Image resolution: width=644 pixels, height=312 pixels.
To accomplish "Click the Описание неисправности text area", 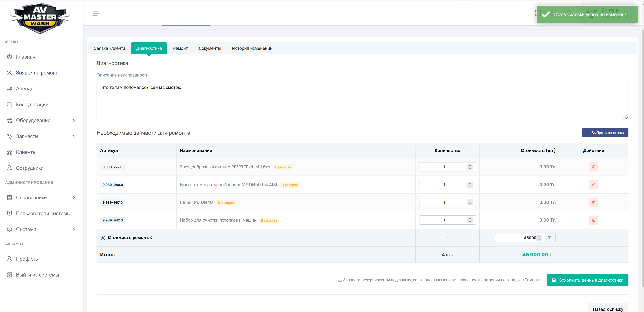I will click(x=362, y=101).
